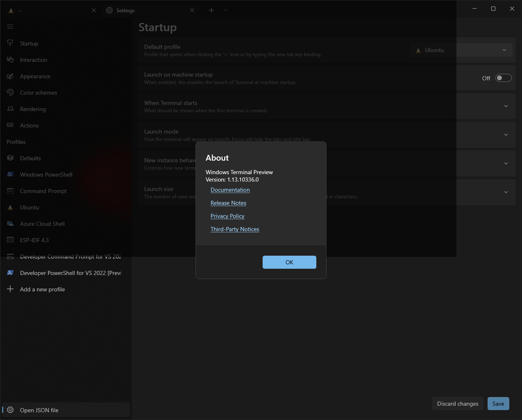
Task: Select Developer Command Prompt for VS profile
Action: (66, 257)
